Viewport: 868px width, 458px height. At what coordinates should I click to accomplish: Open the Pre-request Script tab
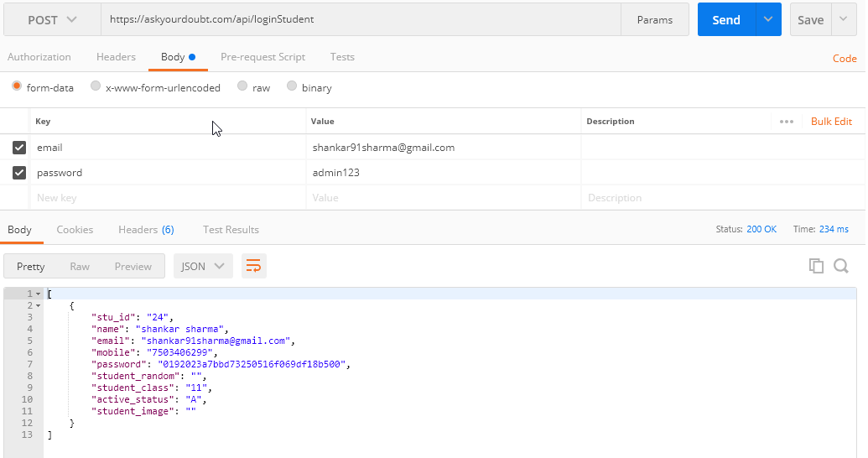263,57
